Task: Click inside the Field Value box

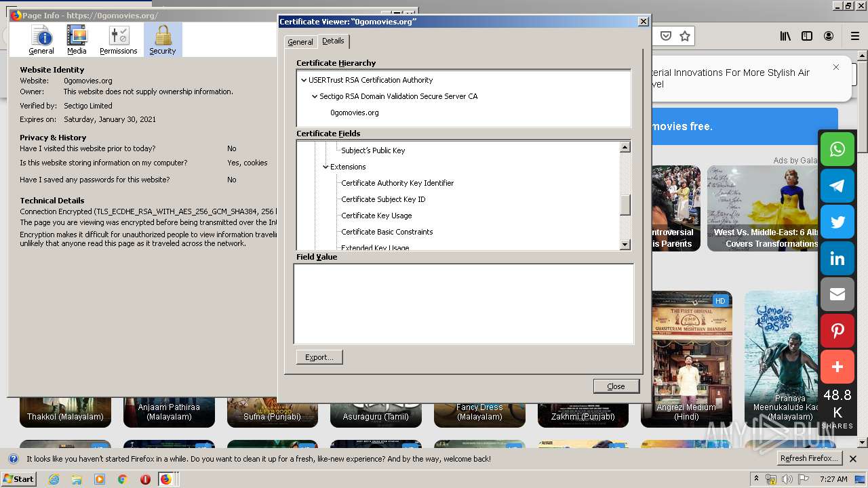Action: (x=464, y=304)
